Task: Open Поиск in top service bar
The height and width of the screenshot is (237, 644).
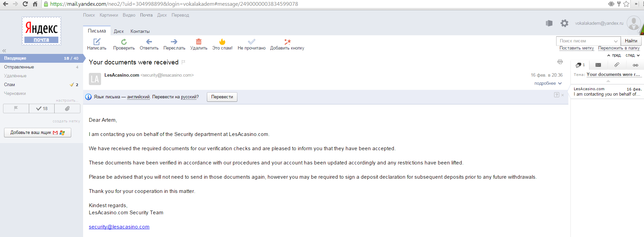Action: pyautogui.click(x=89, y=15)
